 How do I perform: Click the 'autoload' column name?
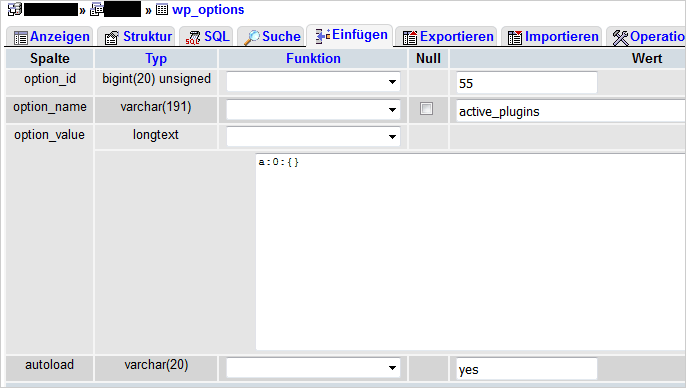tap(49, 364)
